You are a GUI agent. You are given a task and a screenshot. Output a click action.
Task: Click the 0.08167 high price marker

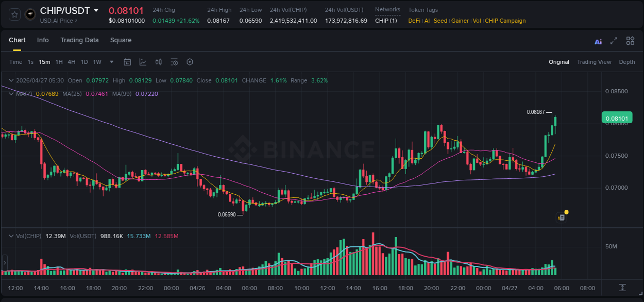coord(535,112)
